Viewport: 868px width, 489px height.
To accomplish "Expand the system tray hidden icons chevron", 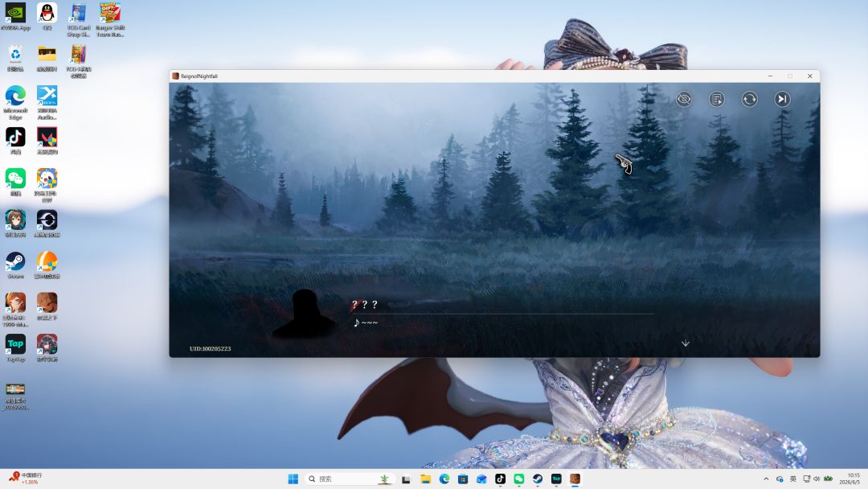I will click(766, 479).
